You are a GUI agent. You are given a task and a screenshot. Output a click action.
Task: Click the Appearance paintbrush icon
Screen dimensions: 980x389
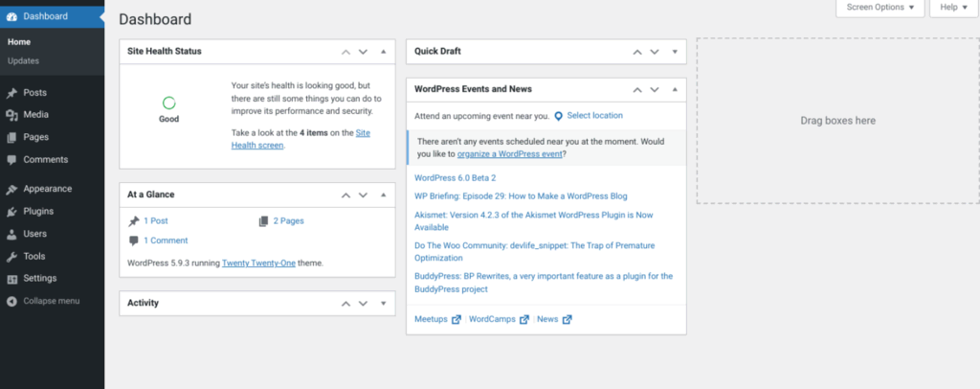[x=11, y=189]
